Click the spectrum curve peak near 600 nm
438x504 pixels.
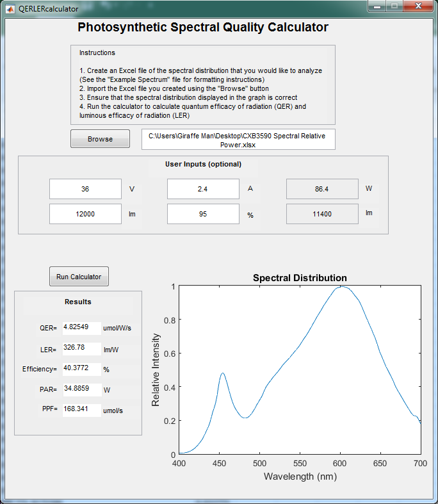click(x=342, y=287)
